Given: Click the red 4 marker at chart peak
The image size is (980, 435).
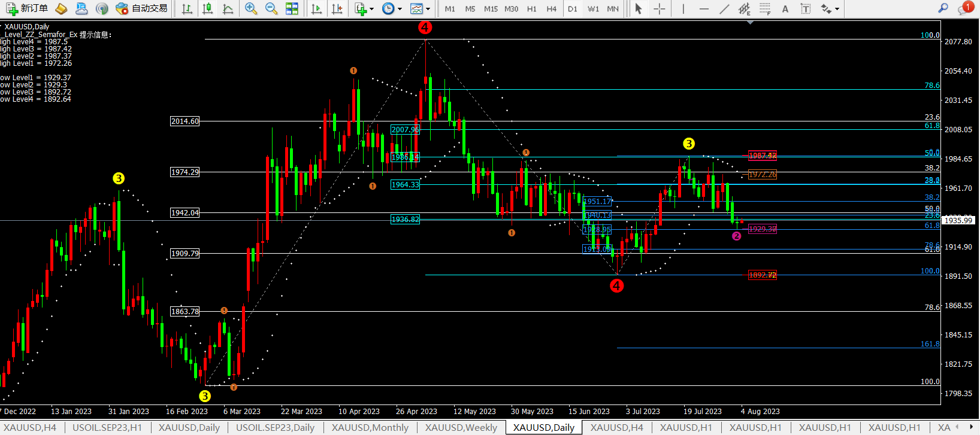Looking at the screenshot, I should (x=425, y=28).
